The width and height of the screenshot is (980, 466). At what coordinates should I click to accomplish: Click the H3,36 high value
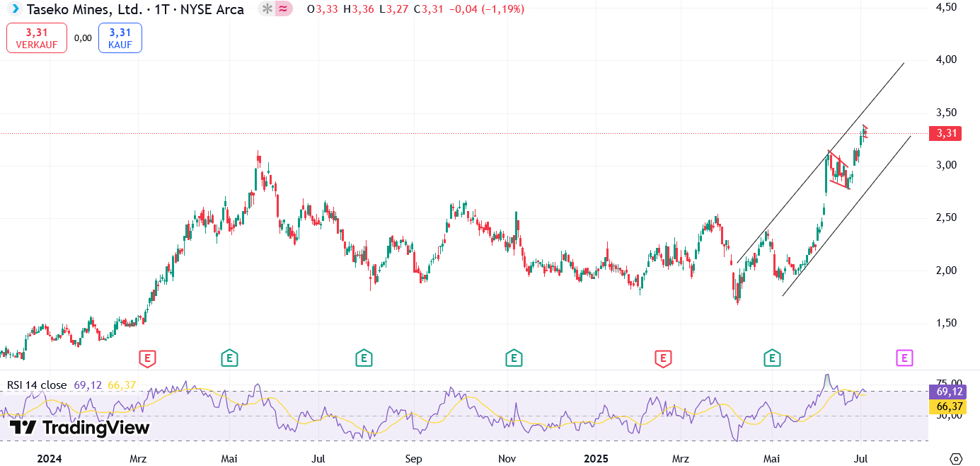point(359,9)
